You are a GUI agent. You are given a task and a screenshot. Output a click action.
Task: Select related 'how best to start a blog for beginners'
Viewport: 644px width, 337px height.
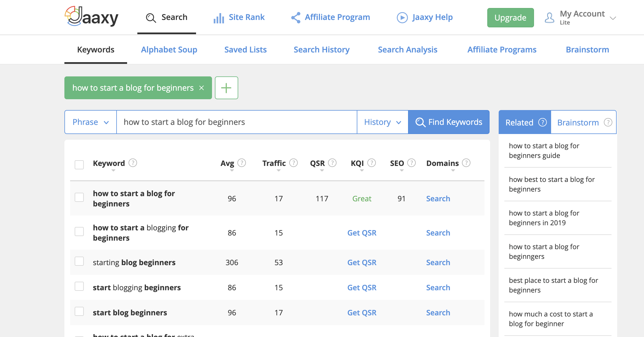(552, 184)
